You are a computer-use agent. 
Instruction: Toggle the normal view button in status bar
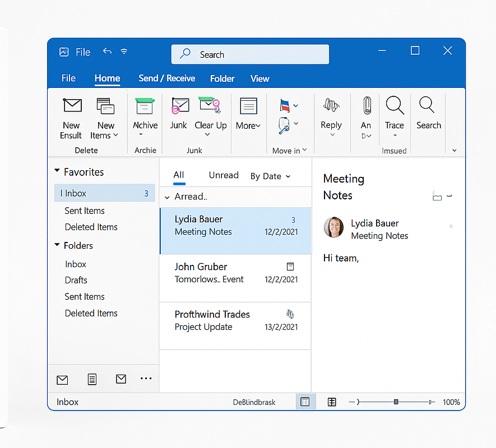(x=305, y=402)
